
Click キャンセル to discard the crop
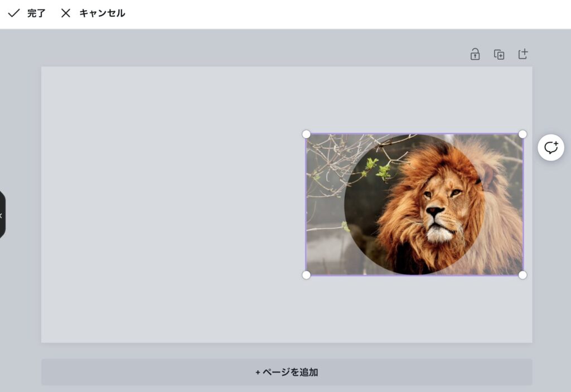click(93, 13)
